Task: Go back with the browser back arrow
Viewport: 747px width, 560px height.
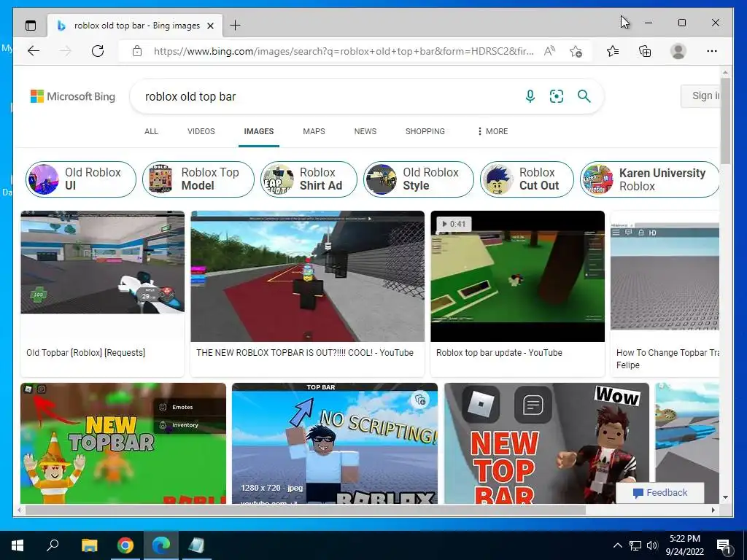Action: point(34,51)
